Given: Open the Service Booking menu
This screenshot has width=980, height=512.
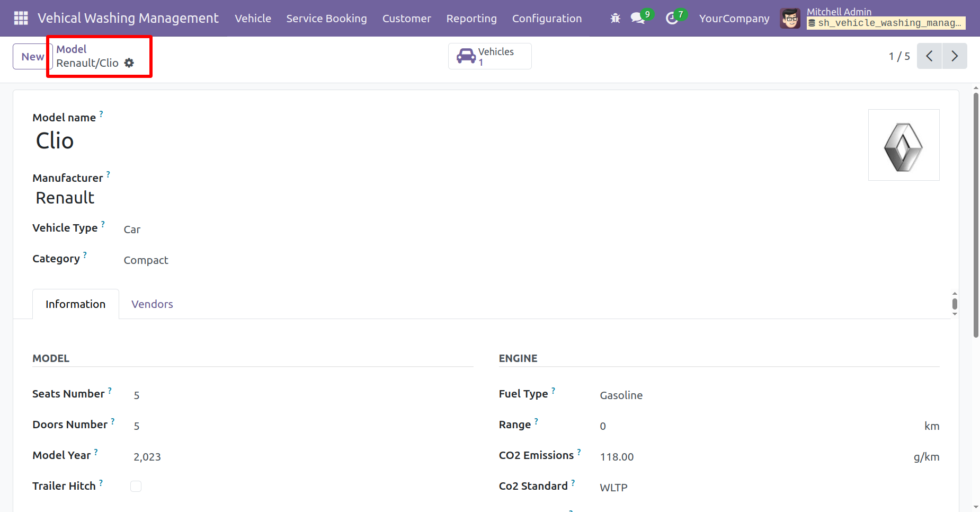Looking at the screenshot, I should (x=326, y=19).
